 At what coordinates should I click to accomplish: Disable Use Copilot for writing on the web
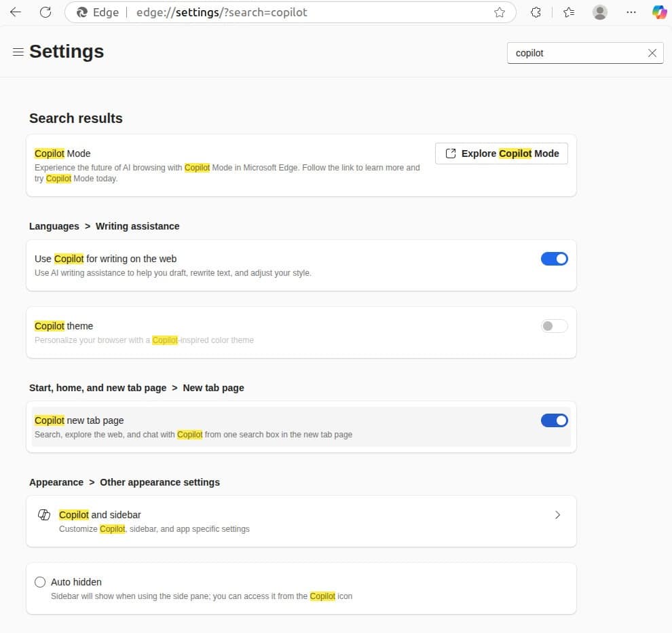(554, 258)
